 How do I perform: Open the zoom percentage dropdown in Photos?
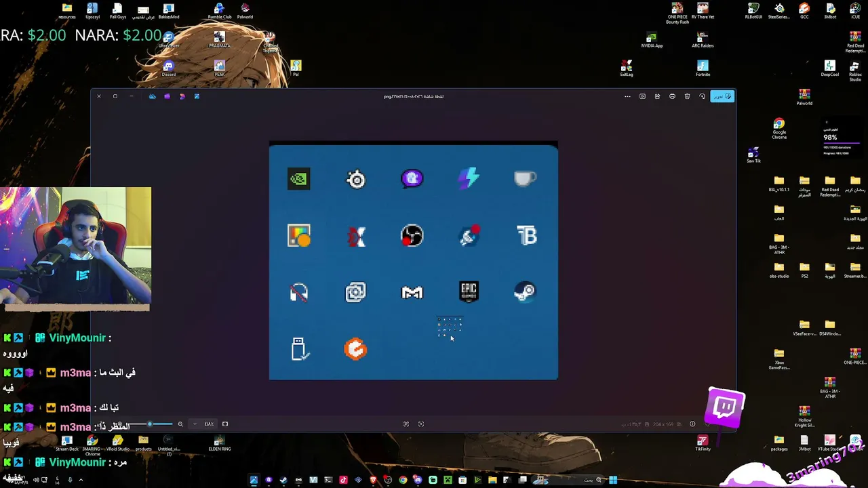(x=195, y=424)
